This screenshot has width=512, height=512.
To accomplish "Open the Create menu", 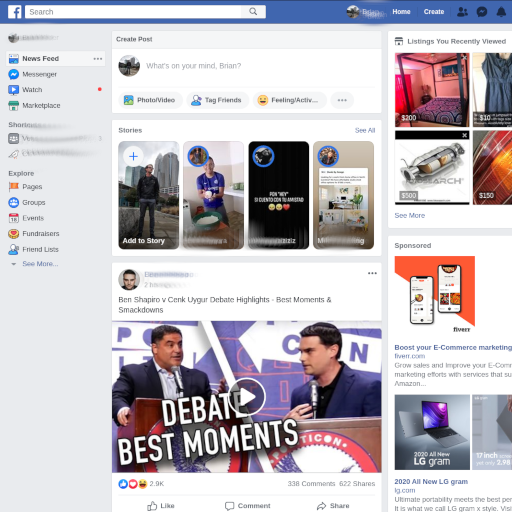I will coord(434,12).
